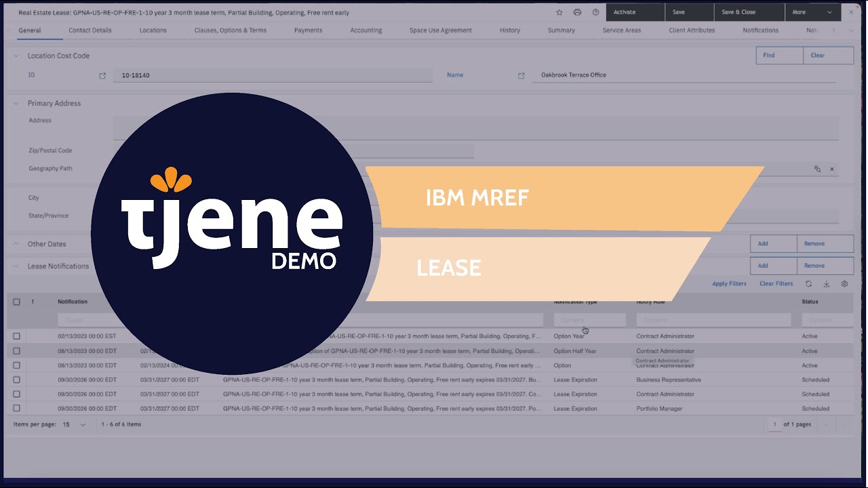The width and height of the screenshot is (868, 488).
Task: Open Clauses, Options & Terms tab
Action: (231, 30)
